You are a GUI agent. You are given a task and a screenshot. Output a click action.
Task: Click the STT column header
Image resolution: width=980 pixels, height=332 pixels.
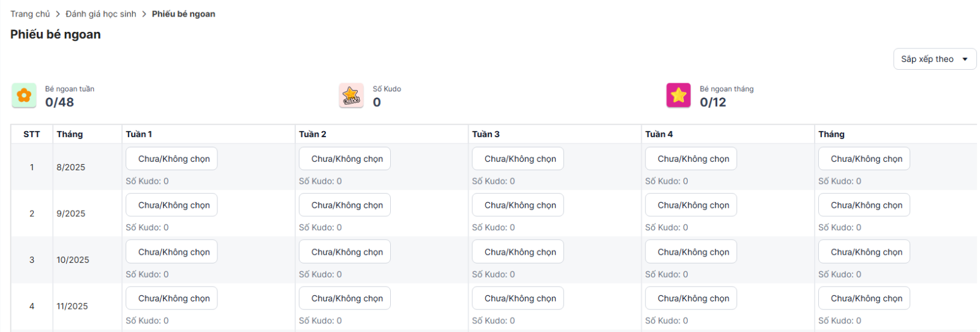[32, 134]
